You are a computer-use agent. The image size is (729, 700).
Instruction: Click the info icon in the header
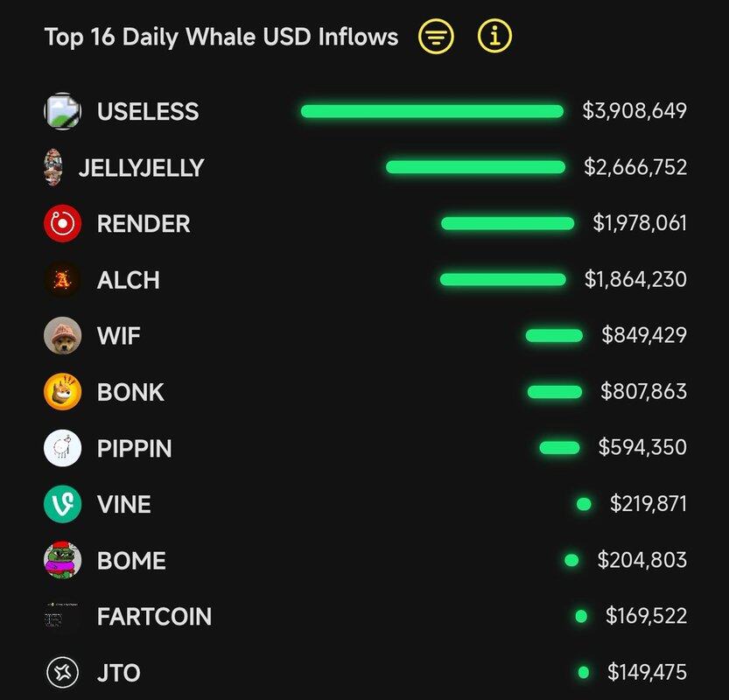[494, 37]
